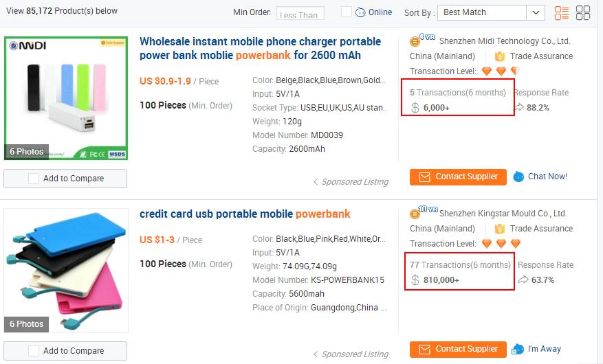This screenshot has height=364, width=603.
Task: Click Trade Assurance icon for Midi Technology
Action: tap(499, 56)
